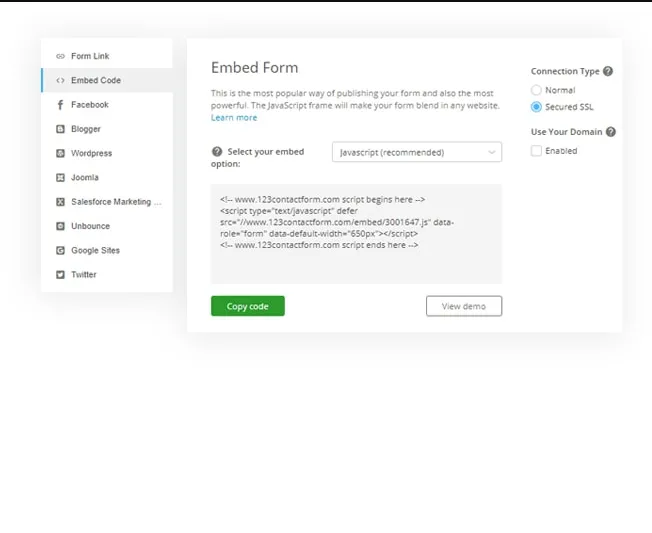The image size is (652, 533).
Task: Choose the Joomla publishing option
Action: point(106,178)
